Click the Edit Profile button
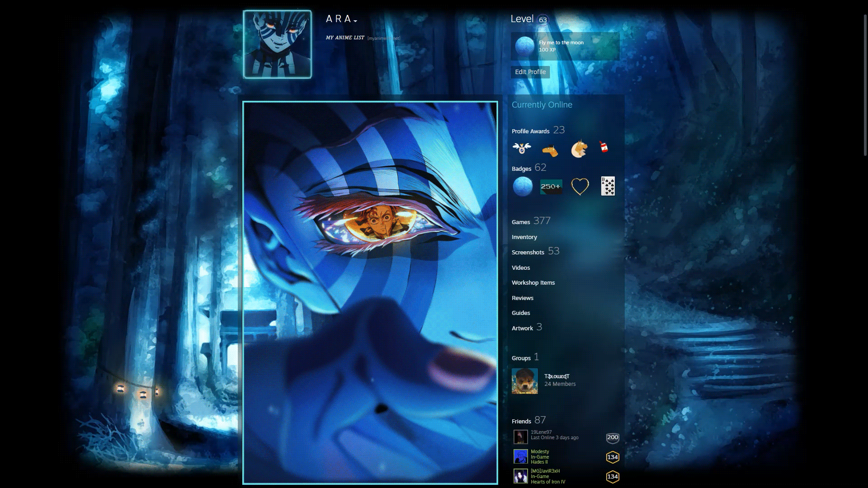 coord(530,72)
